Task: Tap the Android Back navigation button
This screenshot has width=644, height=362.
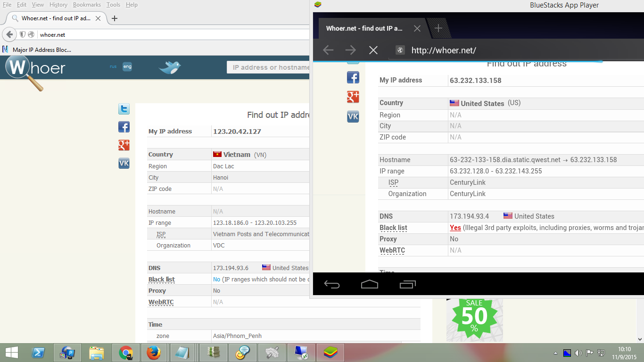Action: click(x=332, y=284)
